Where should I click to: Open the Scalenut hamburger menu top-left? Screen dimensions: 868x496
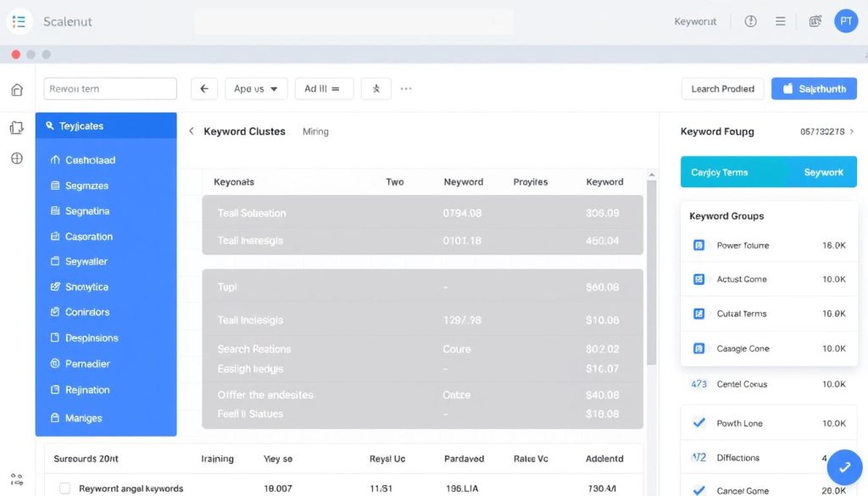(19, 21)
